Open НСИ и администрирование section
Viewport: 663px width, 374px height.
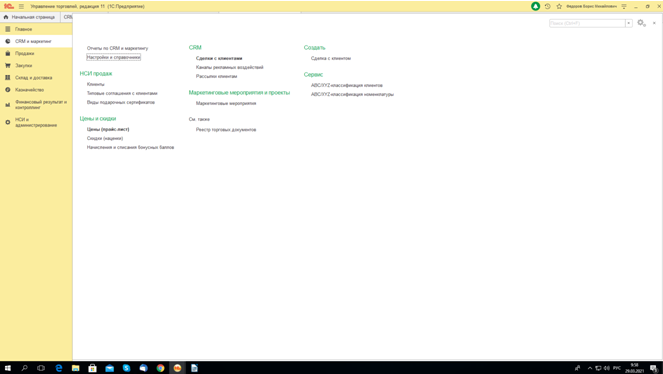click(36, 122)
